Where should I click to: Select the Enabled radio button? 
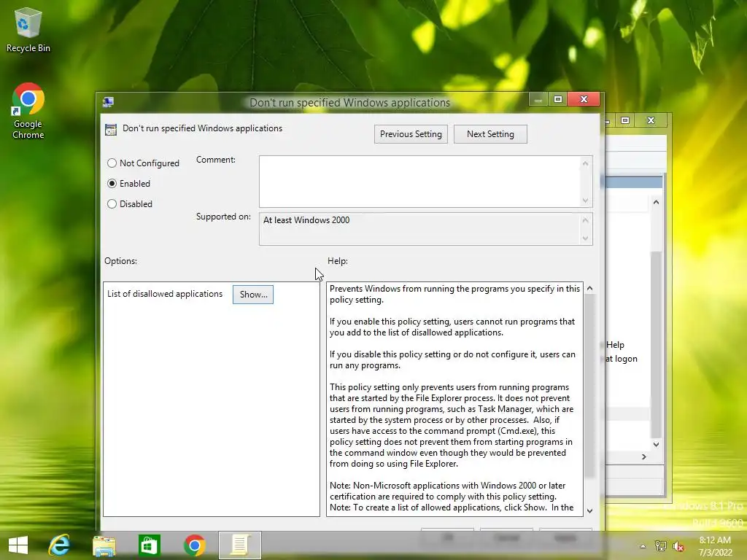point(128,183)
